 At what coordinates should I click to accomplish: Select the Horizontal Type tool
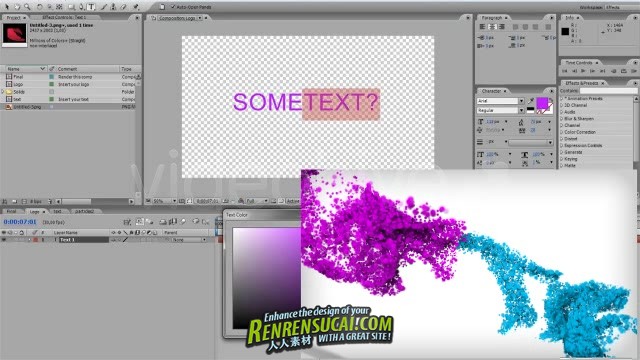click(x=91, y=7)
